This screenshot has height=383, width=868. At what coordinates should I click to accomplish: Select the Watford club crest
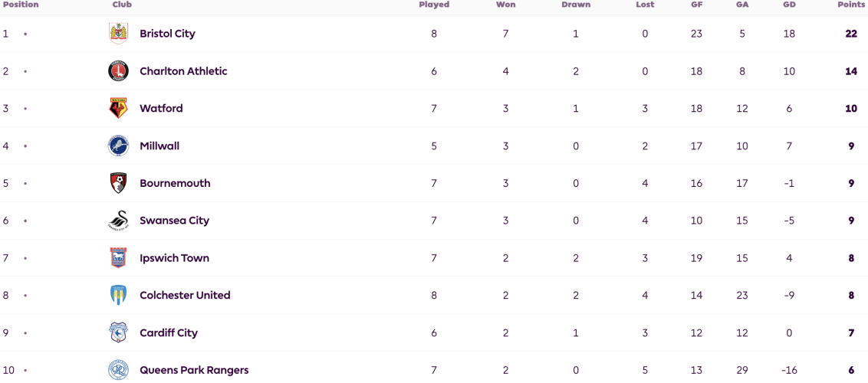pos(118,108)
